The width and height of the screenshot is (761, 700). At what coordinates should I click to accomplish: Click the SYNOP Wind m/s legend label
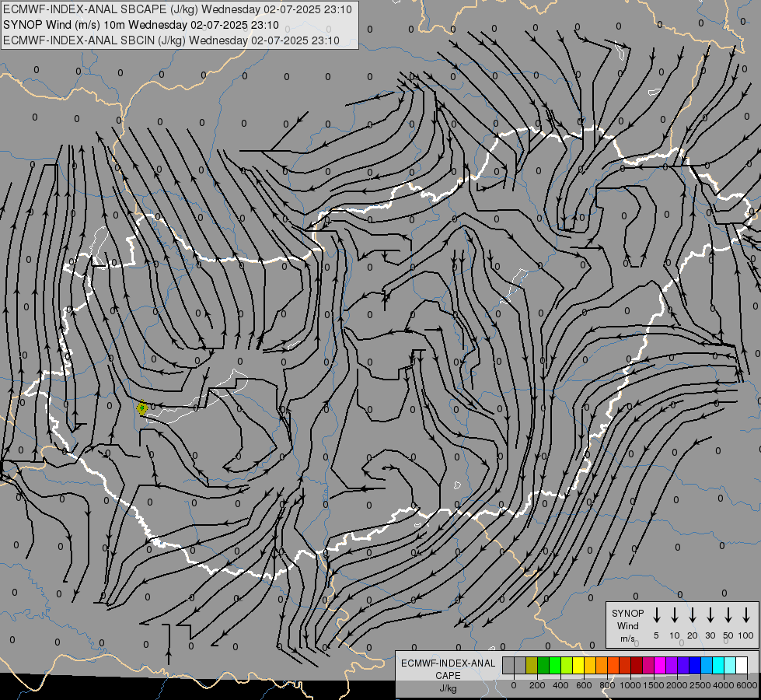pos(627,625)
